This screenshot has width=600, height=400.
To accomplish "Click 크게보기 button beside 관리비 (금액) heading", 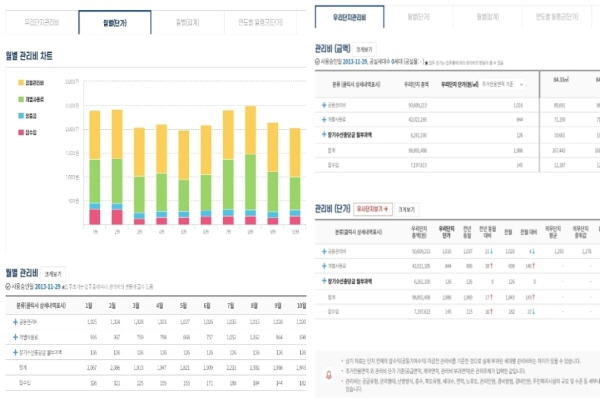I will click(364, 49).
